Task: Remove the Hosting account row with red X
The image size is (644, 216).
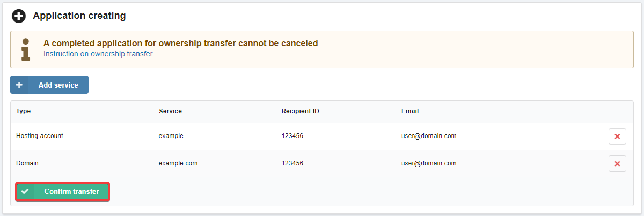Action: pos(617,136)
